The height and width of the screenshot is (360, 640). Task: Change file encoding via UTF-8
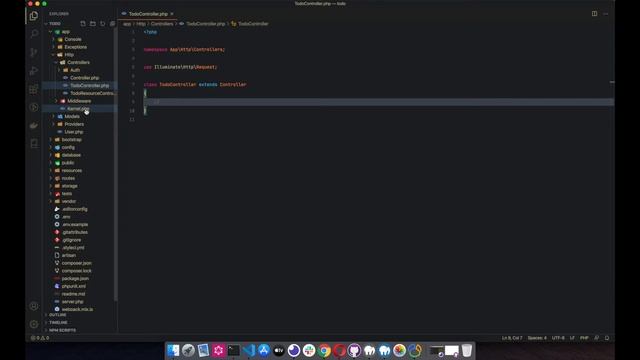(558, 338)
